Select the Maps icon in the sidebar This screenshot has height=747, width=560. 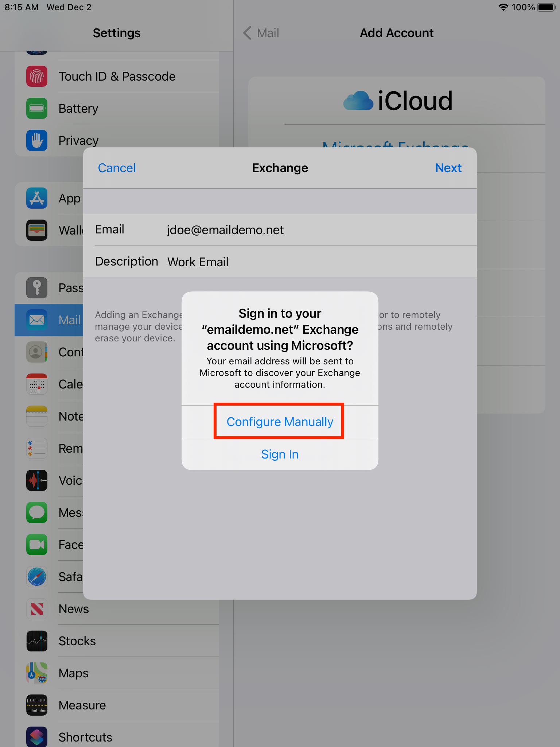37,673
